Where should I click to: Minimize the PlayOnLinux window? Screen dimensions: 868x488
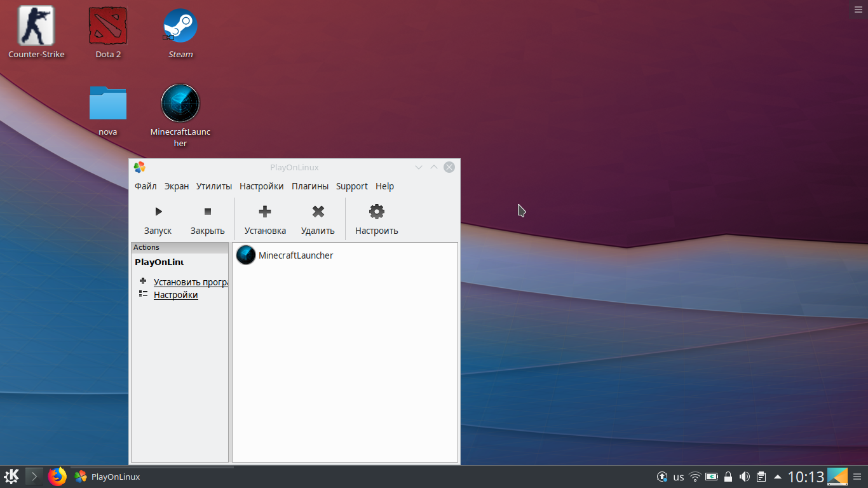pos(419,167)
